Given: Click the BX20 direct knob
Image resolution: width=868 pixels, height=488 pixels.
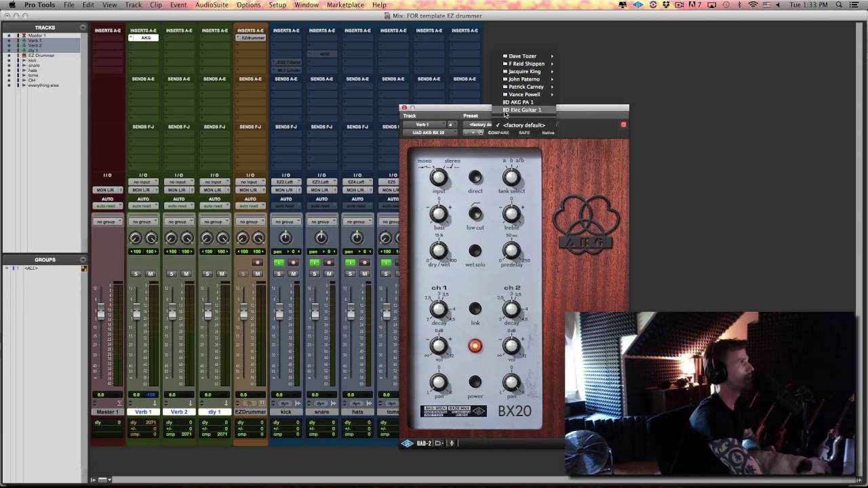Looking at the screenshot, I should point(475,178).
